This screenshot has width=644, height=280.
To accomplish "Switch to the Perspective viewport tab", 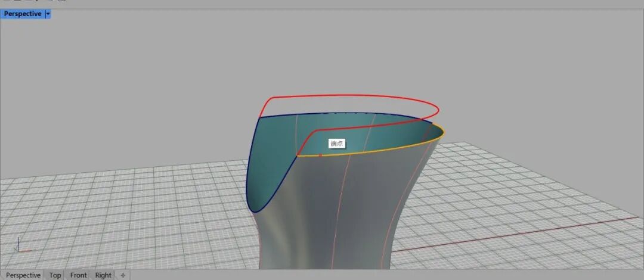I will point(23,275).
